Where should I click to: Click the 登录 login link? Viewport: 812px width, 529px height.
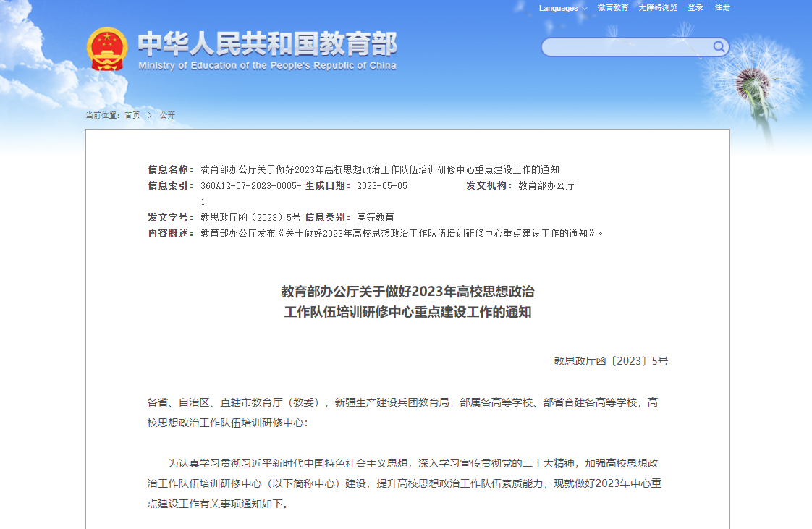point(695,8)
